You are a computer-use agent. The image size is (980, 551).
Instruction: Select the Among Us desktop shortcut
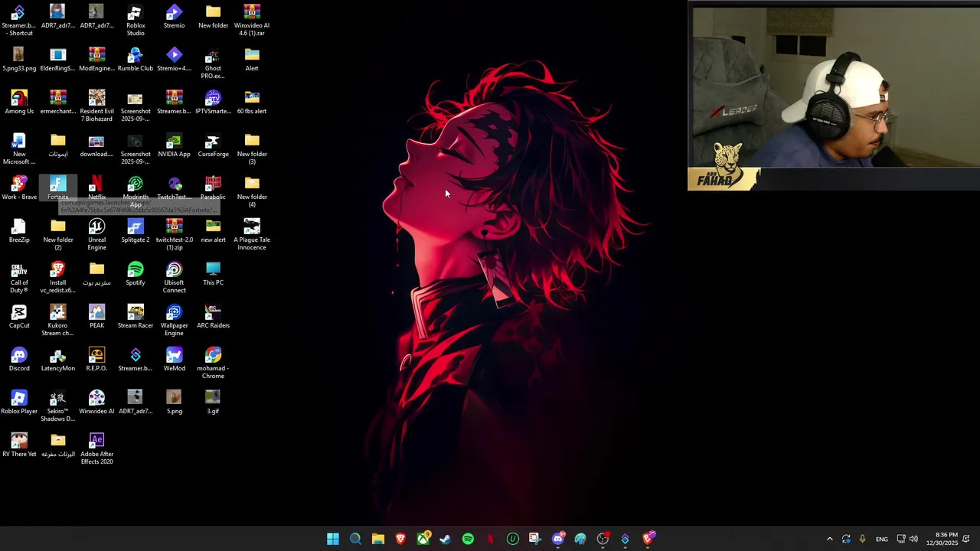(19, 103)
